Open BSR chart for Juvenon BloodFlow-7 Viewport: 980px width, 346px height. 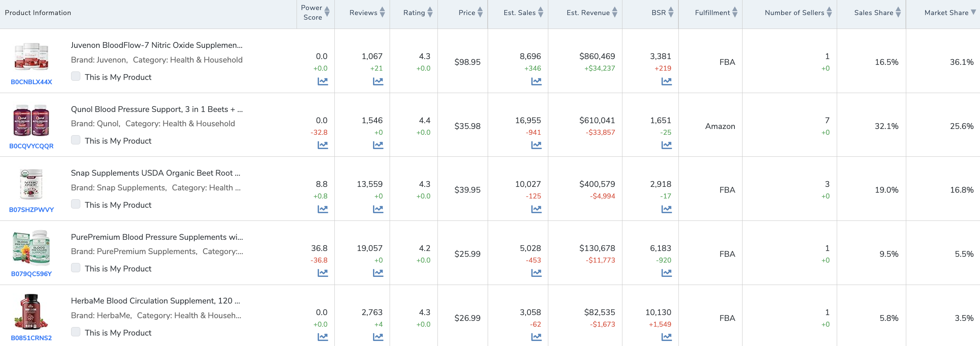[666, 81]
